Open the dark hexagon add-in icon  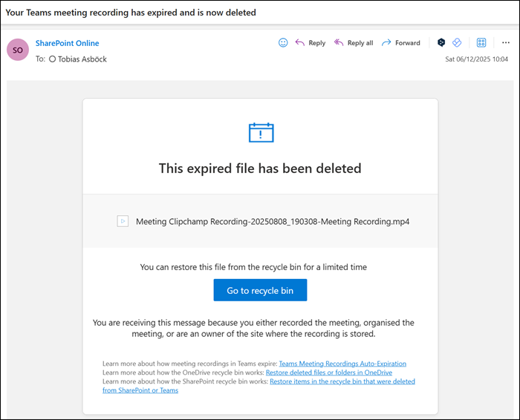[x=441, y=42]
